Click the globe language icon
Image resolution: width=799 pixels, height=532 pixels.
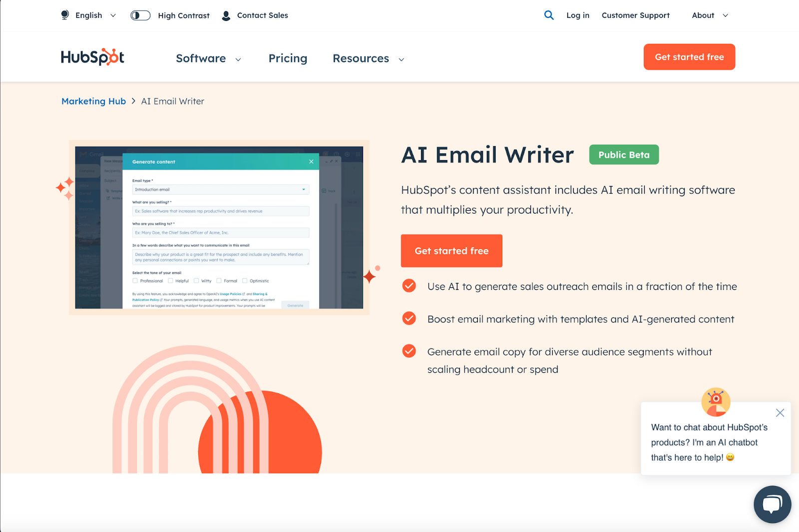click(x=65, y=15)
